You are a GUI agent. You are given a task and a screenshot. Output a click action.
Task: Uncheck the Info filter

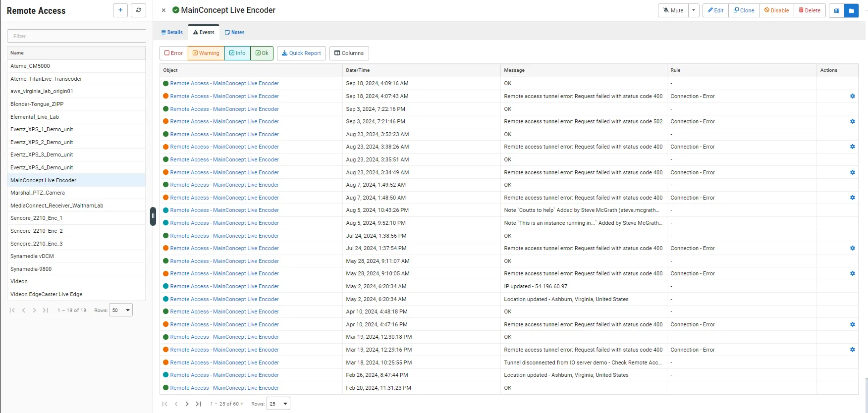pyautogui.click(x=237, y=53)
